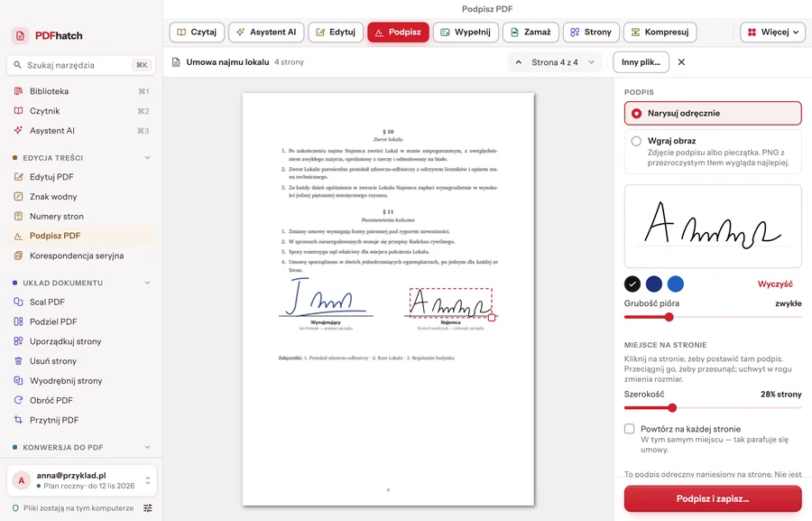Image resolution: width=812 pixels, height=521 pixels.
Task: Select the Znak wodny tool
Action: click(81, 197)
